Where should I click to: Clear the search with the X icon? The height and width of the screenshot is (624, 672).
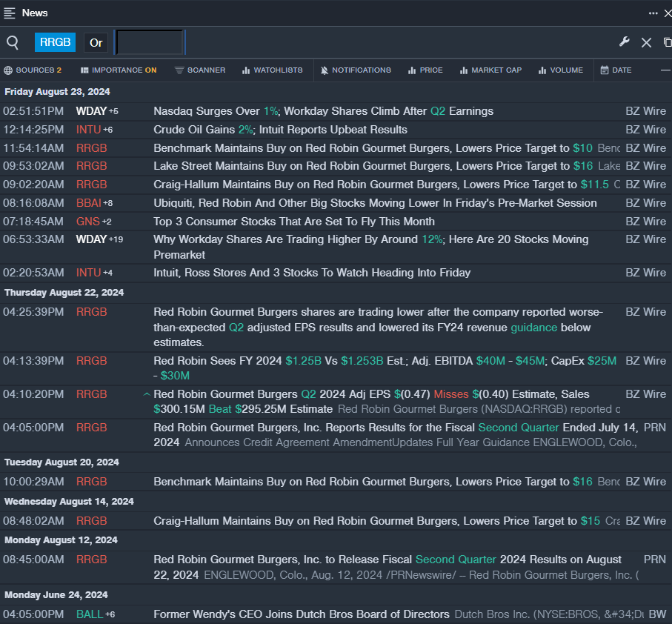point(646,42)
